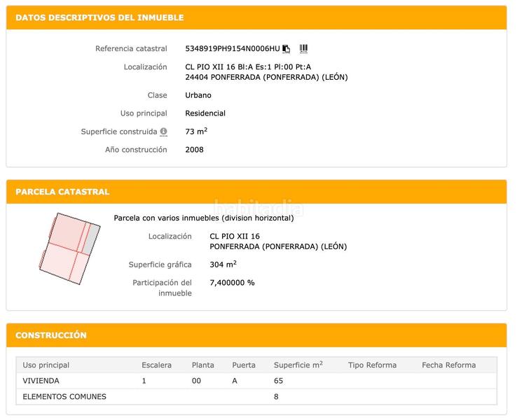Click the CL PIO XII 16 Bl:A address line

click(248, 67)
